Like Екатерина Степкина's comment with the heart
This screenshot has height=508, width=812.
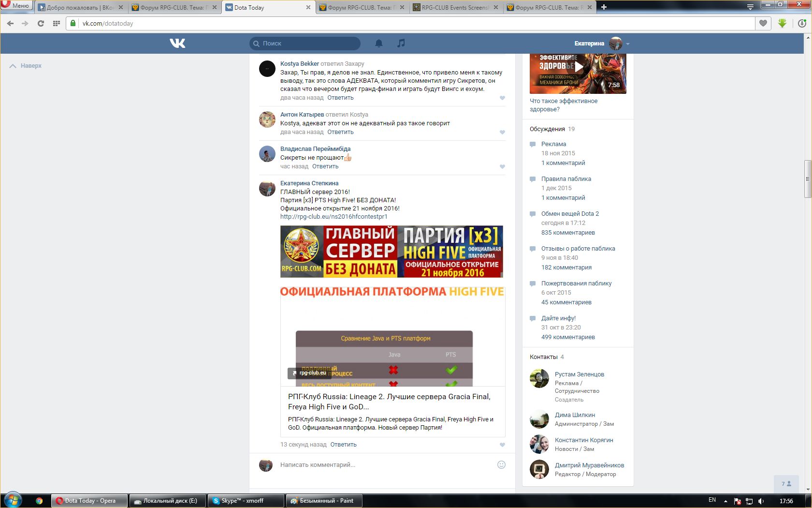(502, 445)
